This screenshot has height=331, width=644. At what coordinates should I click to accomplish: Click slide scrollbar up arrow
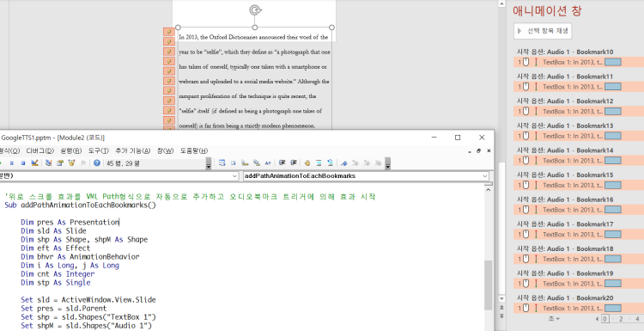click(x=501, y=3)
